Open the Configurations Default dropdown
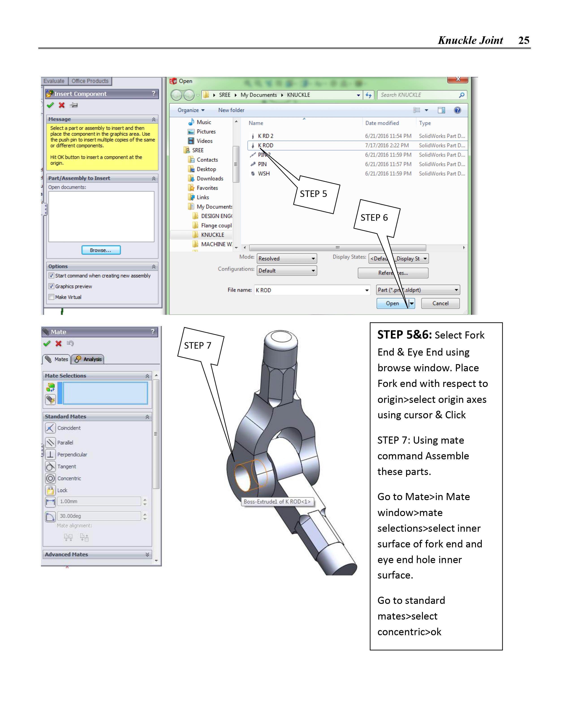Viewport: 569px width, 728px height. tap(287, 271)
